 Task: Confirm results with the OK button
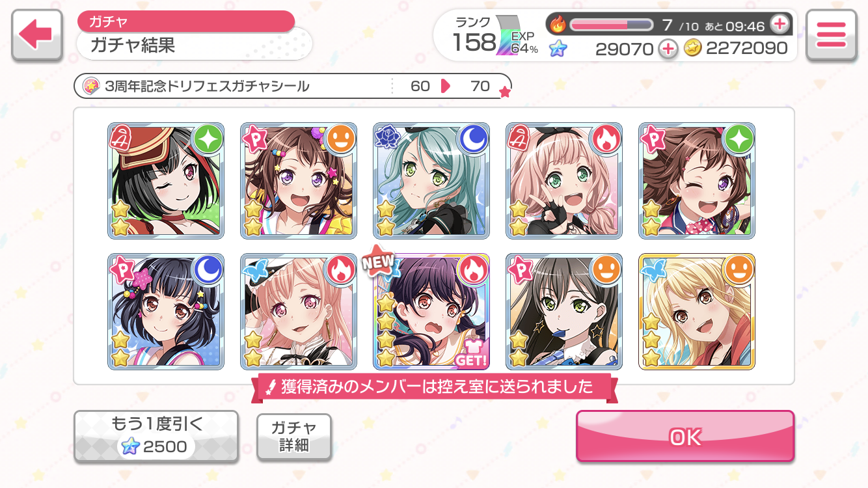point(685,437)
